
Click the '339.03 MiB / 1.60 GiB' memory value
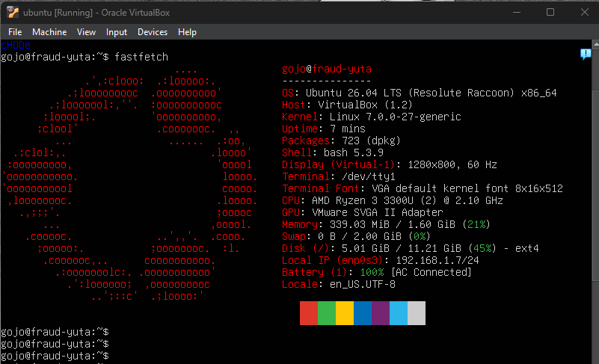coord(393,224)
